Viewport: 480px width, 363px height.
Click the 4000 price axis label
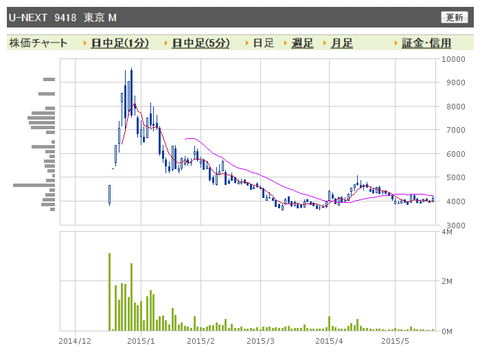456,201
